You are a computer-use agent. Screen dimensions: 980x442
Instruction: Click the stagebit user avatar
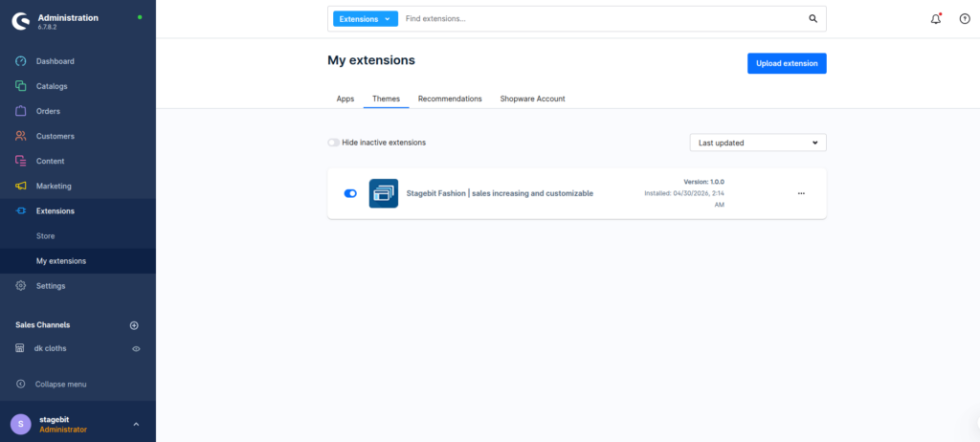click(21, 424)
